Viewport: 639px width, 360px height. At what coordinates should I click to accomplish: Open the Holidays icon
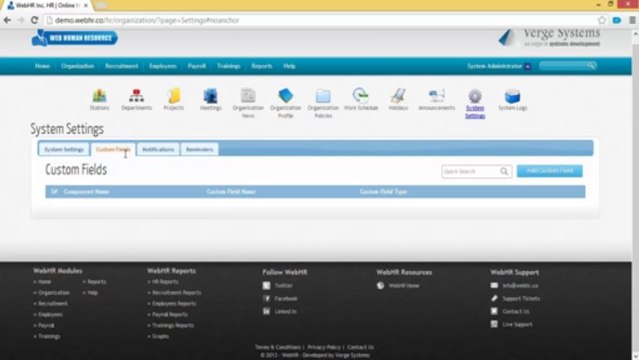point(398,96)
